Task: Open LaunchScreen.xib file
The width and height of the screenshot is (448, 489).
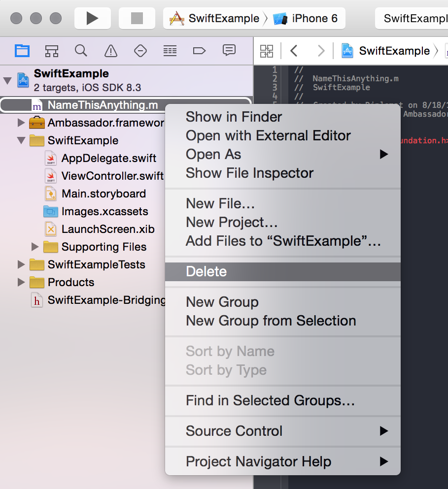Action: click(108, 229)
